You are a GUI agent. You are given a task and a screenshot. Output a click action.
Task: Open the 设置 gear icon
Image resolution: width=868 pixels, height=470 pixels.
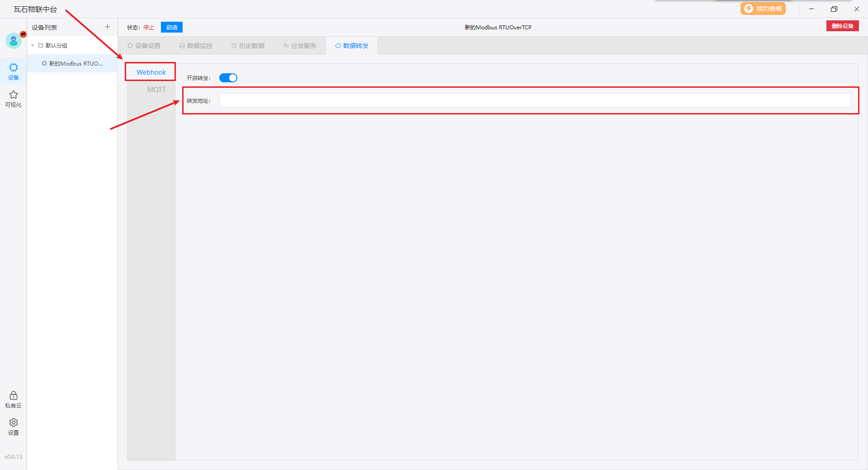14,426
